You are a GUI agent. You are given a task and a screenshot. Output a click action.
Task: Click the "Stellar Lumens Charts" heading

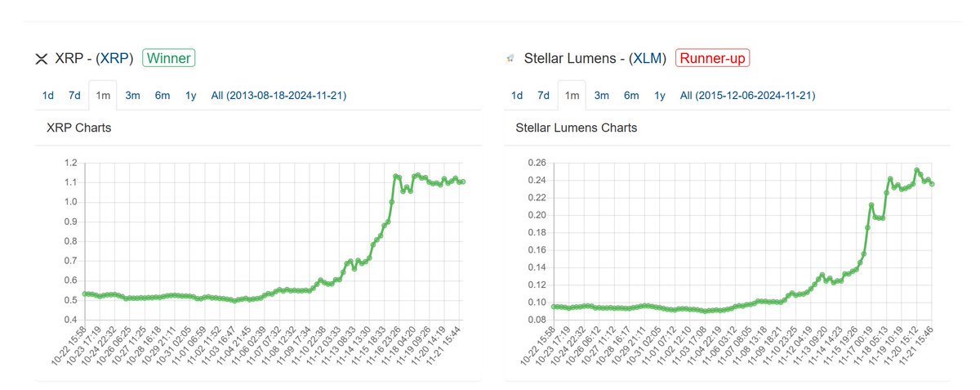pos(577,128)
